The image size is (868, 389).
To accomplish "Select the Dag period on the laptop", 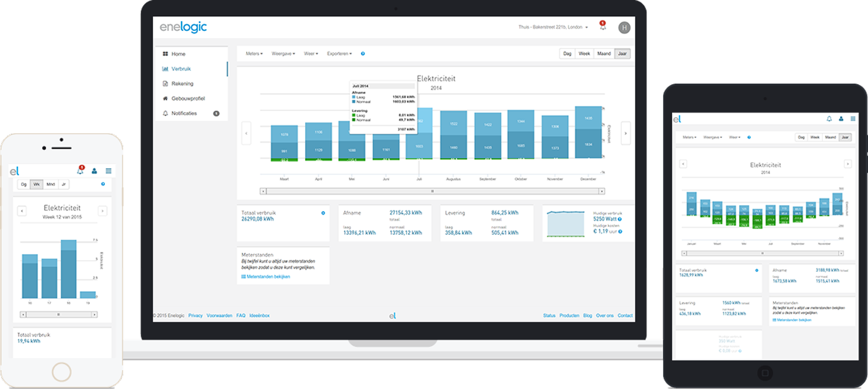I will [567, 54].
